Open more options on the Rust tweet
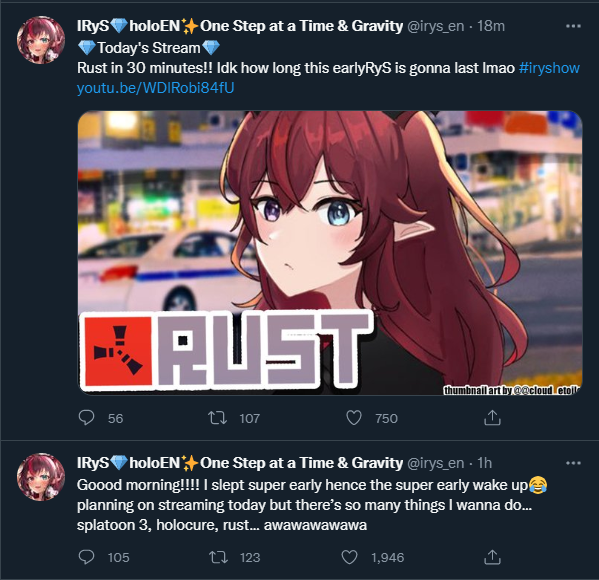The image size is (599, 580). pos(573,26)
